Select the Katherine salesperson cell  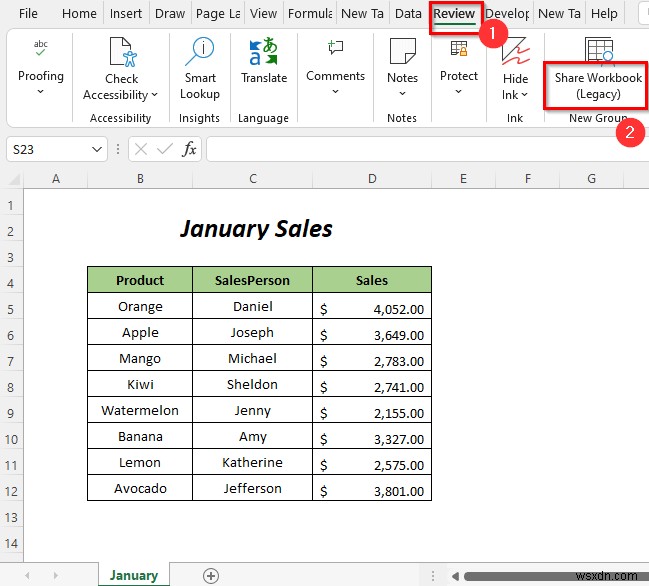[x=252, y=462]
